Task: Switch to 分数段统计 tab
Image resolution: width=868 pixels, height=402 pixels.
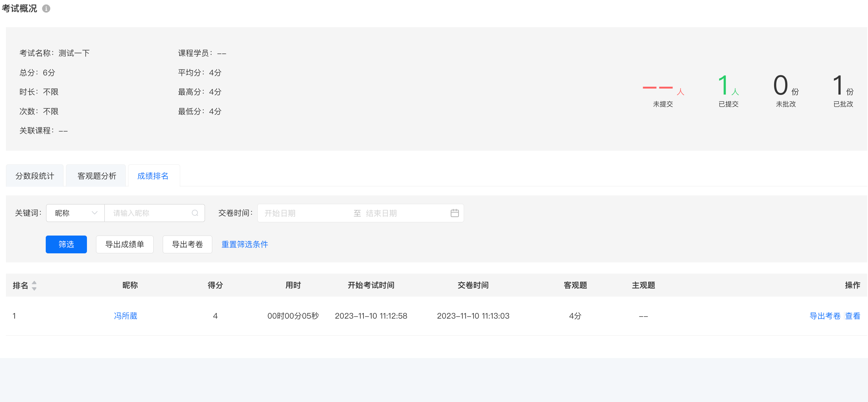Action: pyautogui.click(x=35, y=176)
